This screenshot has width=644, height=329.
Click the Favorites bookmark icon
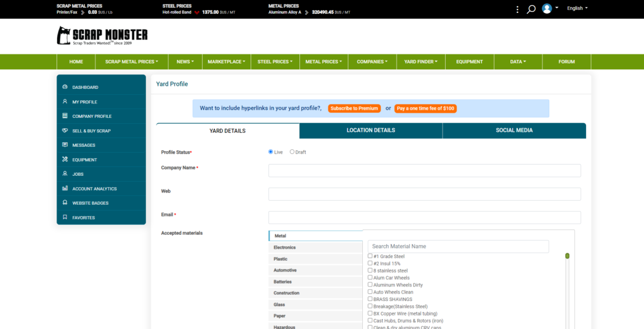point(65,217)
